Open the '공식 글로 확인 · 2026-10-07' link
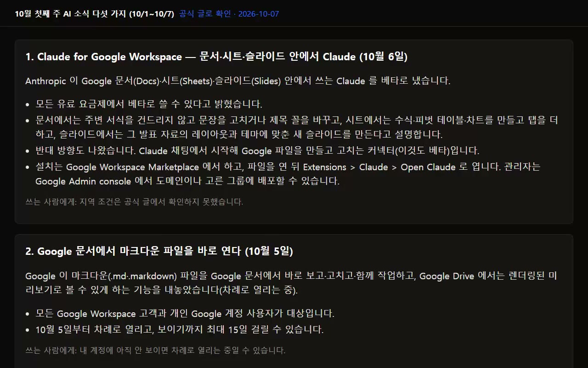Image resolution: width=588 pixels, height=368 pixels. 229,14
